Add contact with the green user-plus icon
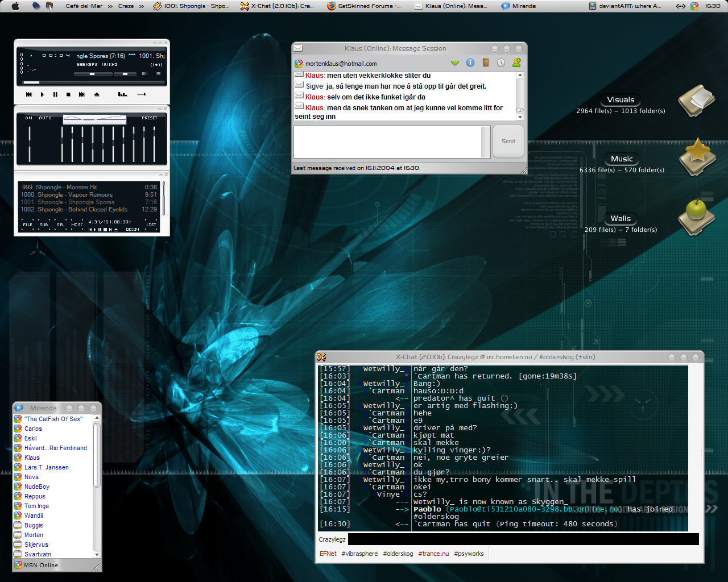This screenshot has height=582, width=728. point(516,63)
